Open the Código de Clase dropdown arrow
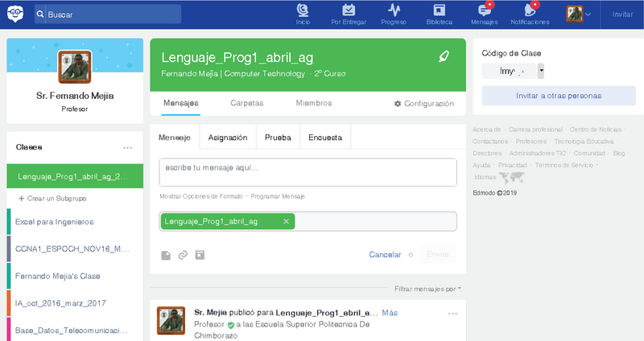Image resolution: width=644 pixels, height=341 pixels. coord(541,72)
